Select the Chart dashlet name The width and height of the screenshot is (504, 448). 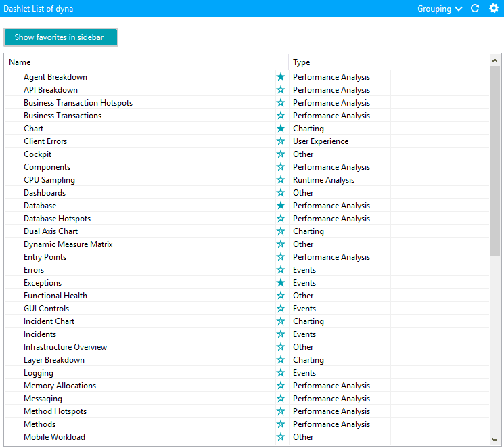33,129
